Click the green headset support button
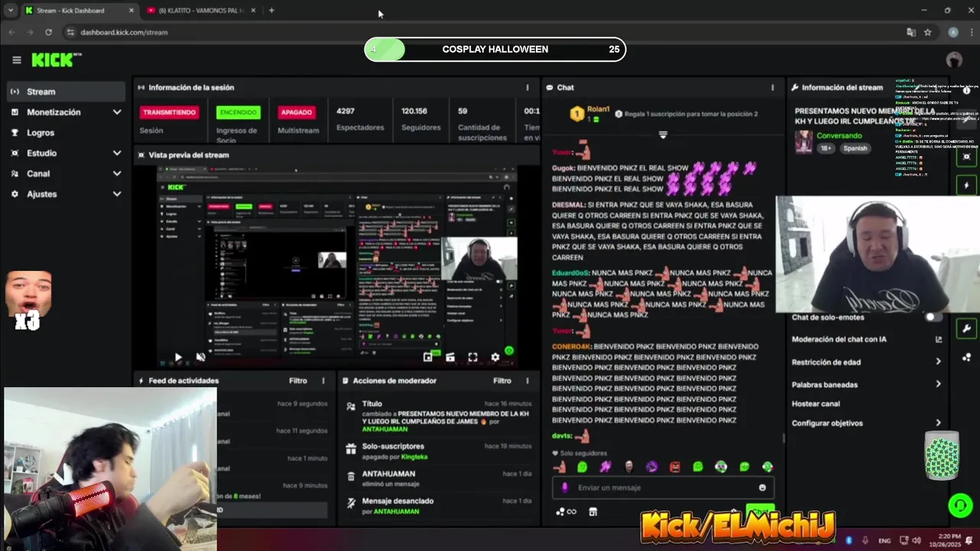This screenshot has width=980, height=551. [x=960, y=505]
